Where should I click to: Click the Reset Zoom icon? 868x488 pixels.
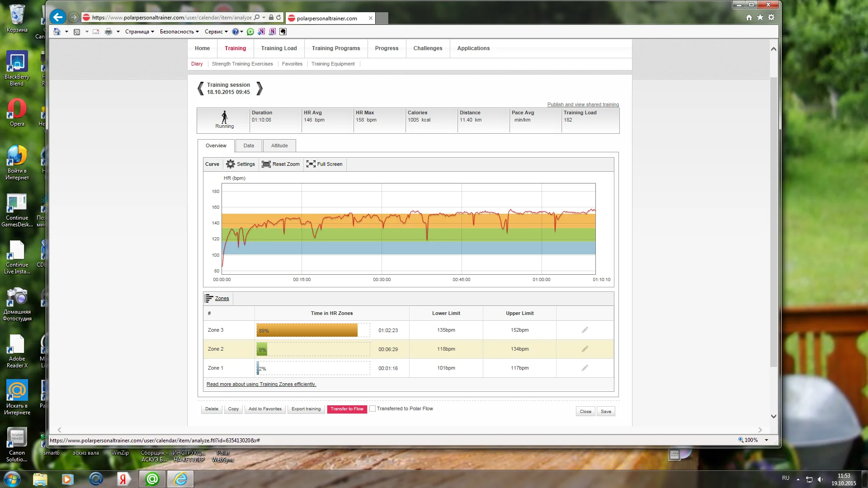point(266,164)
